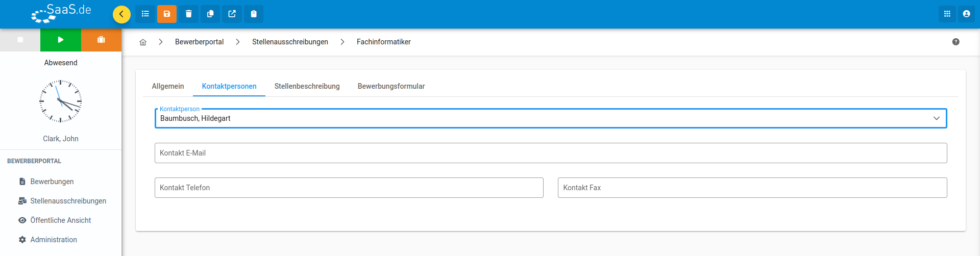Click the gear icon beside Administration

(22, 240)
